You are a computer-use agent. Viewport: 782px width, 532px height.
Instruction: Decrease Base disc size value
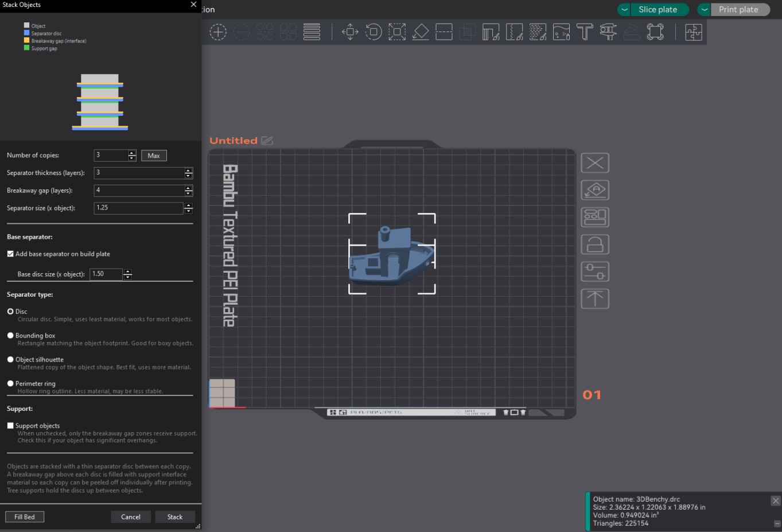pos(127,277)
